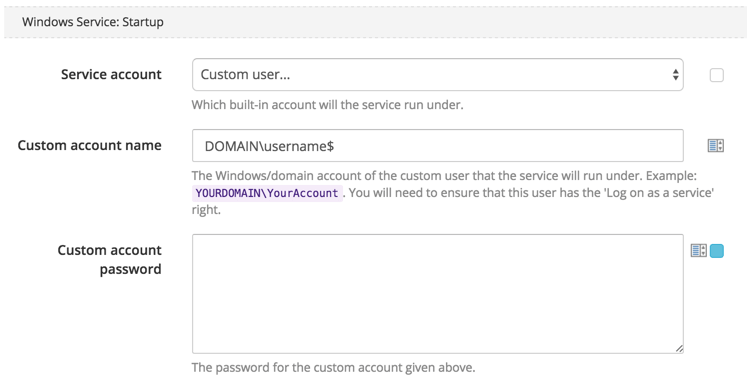747x384 pixels.
Task: Click the Custom account name input field
Action: (438, 145)
